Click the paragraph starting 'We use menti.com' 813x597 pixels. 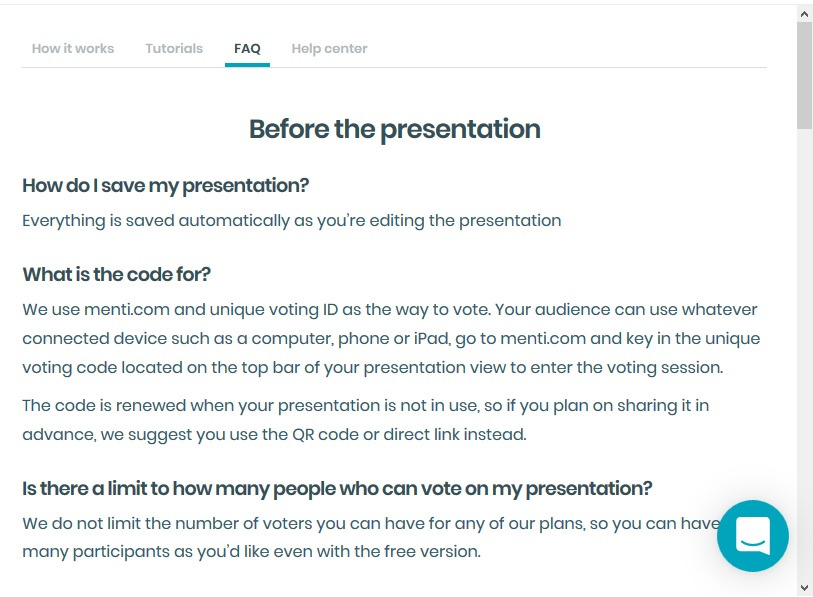click(390, 338)
